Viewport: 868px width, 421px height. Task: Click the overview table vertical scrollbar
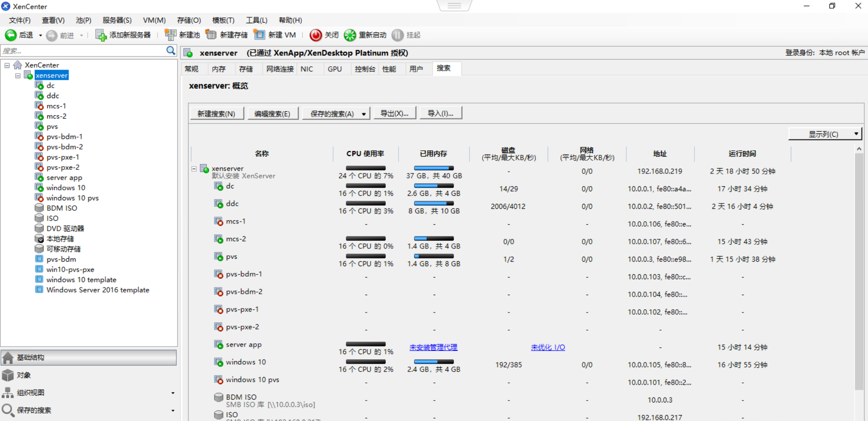(859, 271)
